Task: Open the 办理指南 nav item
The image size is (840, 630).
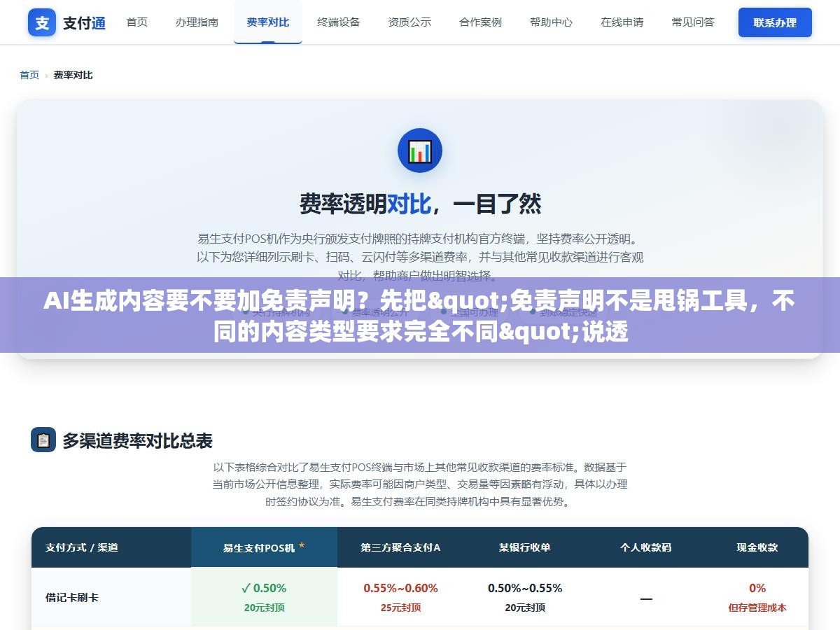Action: [x=197, y=22]
